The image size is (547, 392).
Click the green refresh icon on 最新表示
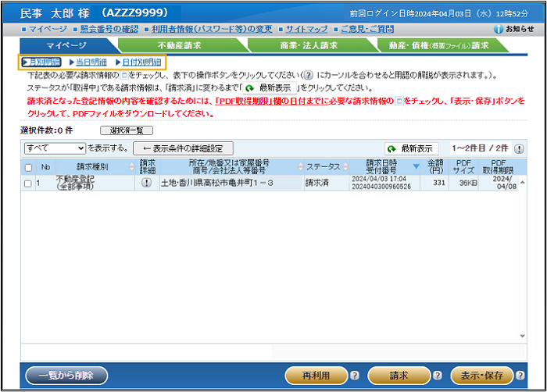[391, 148]
